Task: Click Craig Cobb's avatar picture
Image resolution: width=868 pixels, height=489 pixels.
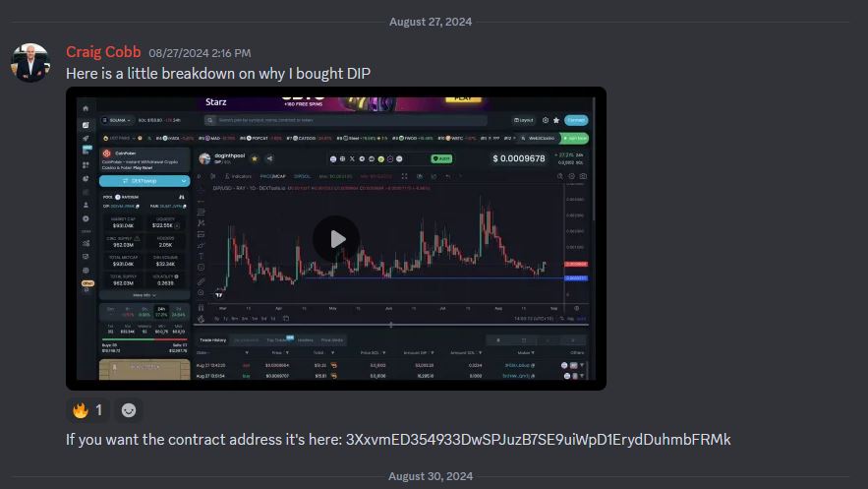Action: coord(30,63)
